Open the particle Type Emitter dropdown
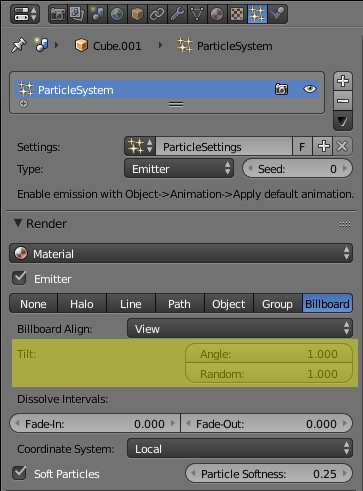363x491 pixels. pyautogui.click(x=179, y=169)
